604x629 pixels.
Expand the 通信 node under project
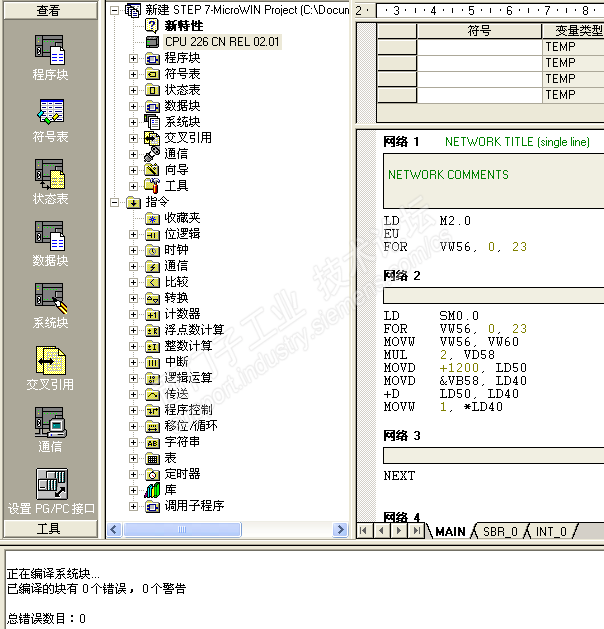click(x=134, y=154)
